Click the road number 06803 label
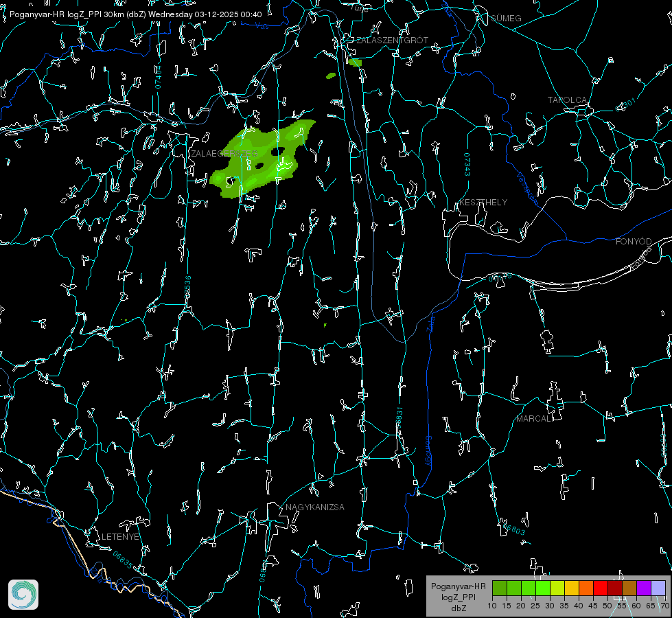Screen dimensions: 672x618 coord(513,528)
